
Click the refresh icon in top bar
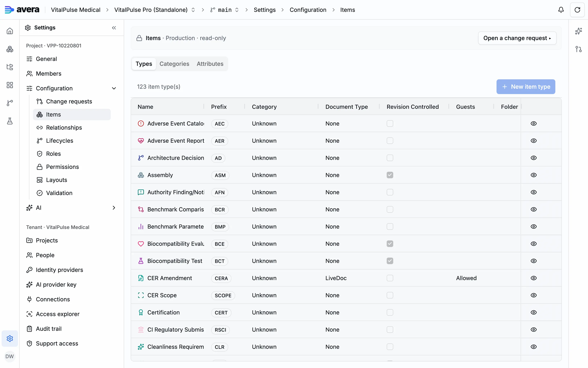click(x=577, y=10)
